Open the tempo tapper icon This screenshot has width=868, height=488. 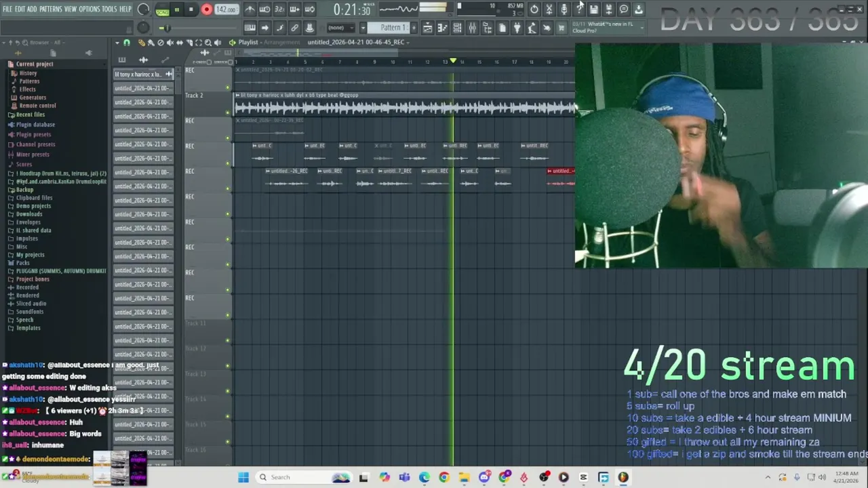click(532, 28)
